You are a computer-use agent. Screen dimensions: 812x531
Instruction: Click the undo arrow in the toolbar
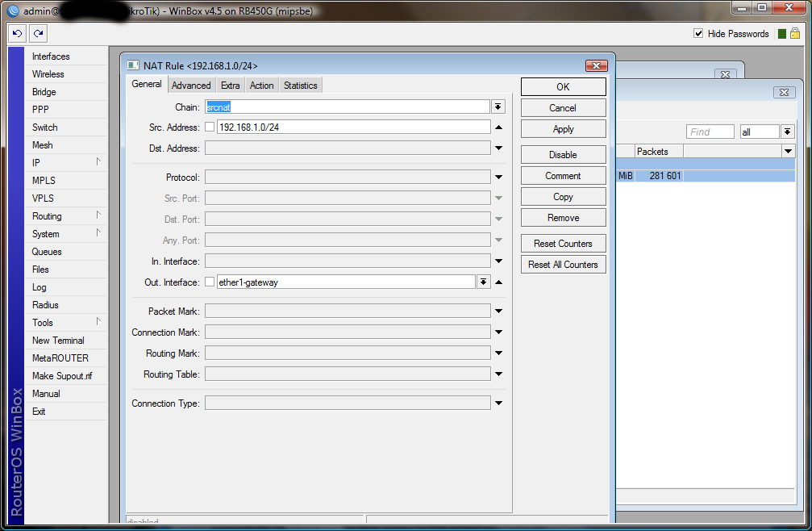click(18, 34)
